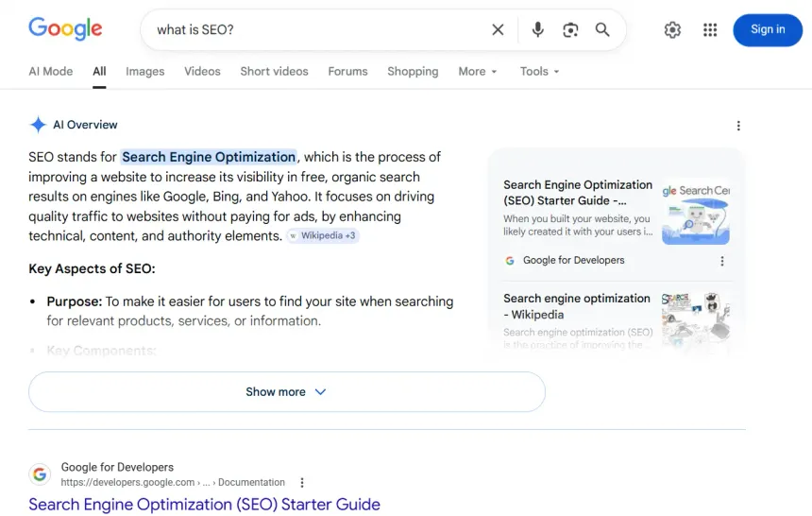Clear the search query with X

[x=498, y=29]
